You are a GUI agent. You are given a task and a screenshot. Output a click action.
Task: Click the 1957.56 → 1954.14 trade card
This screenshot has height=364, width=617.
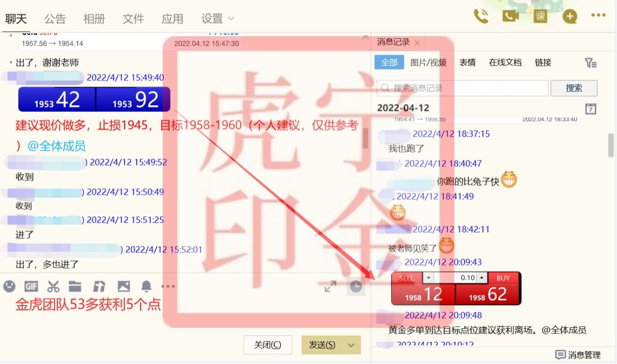pyautogui.click(x=130, y=42)
